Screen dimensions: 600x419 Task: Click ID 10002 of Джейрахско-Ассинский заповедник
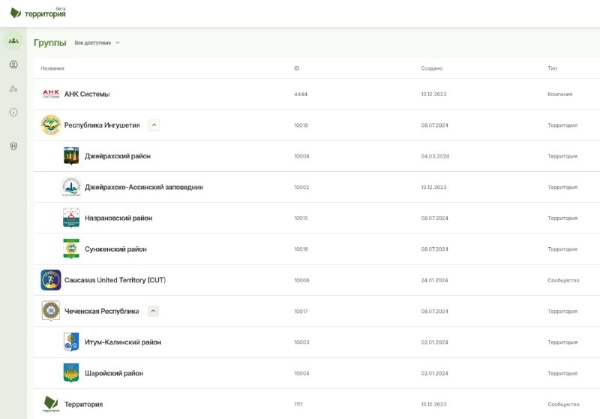302,187
